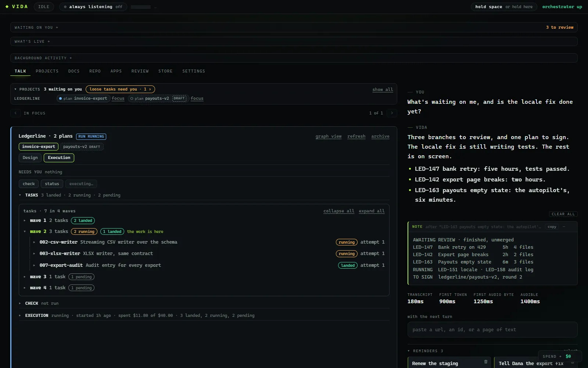
Task: Collapse all tasks
Action: (339, 211)
